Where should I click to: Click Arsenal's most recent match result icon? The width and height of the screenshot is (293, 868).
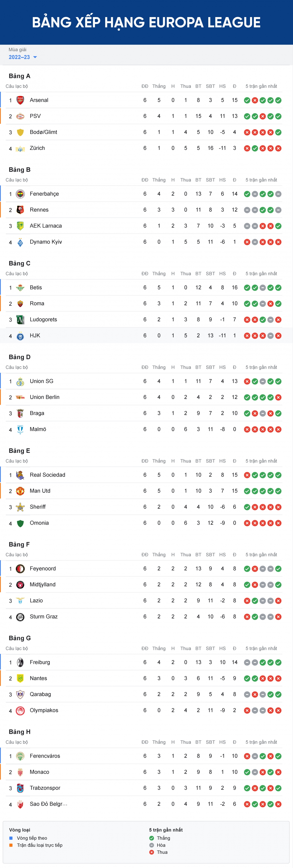278,100
